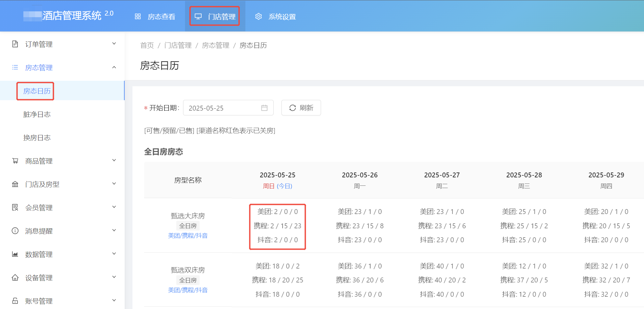Click 抖音: 40 / 0 / 0 cell
This screenshot has height=309, width=644.
pyautogui.click(x=442, y=294)
